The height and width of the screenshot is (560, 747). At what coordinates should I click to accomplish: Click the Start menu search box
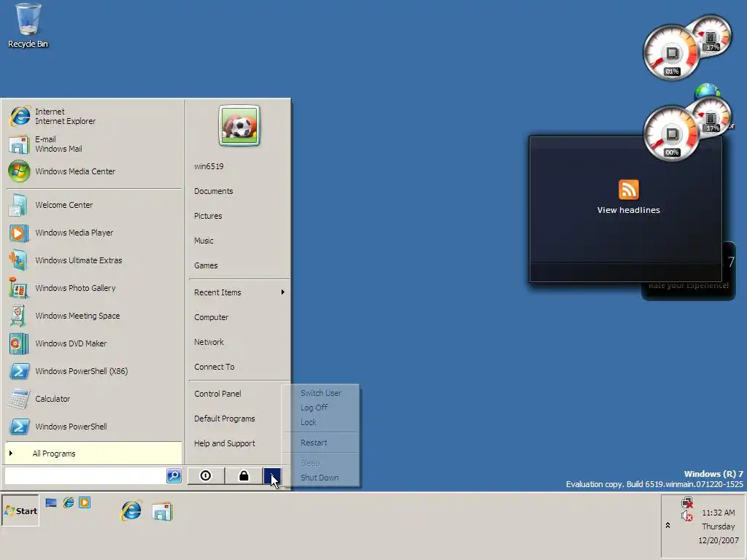[85, 475]
